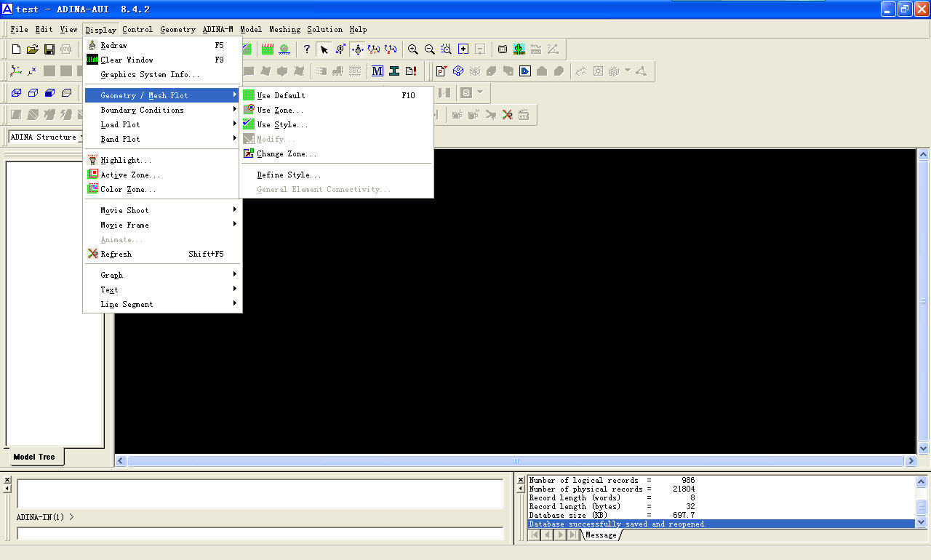Select Active Zone... from the Display menu
931x560 pixels.
162,175
